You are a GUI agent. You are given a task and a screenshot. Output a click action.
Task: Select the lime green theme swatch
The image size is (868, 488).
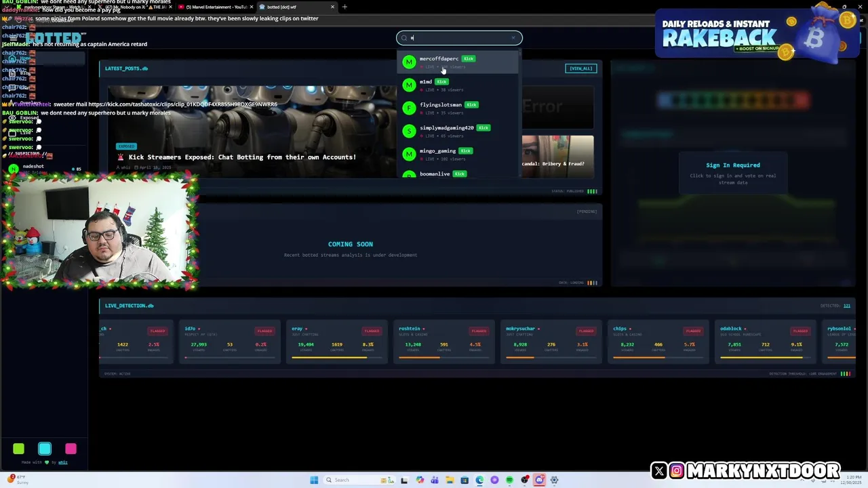(19, 449)
